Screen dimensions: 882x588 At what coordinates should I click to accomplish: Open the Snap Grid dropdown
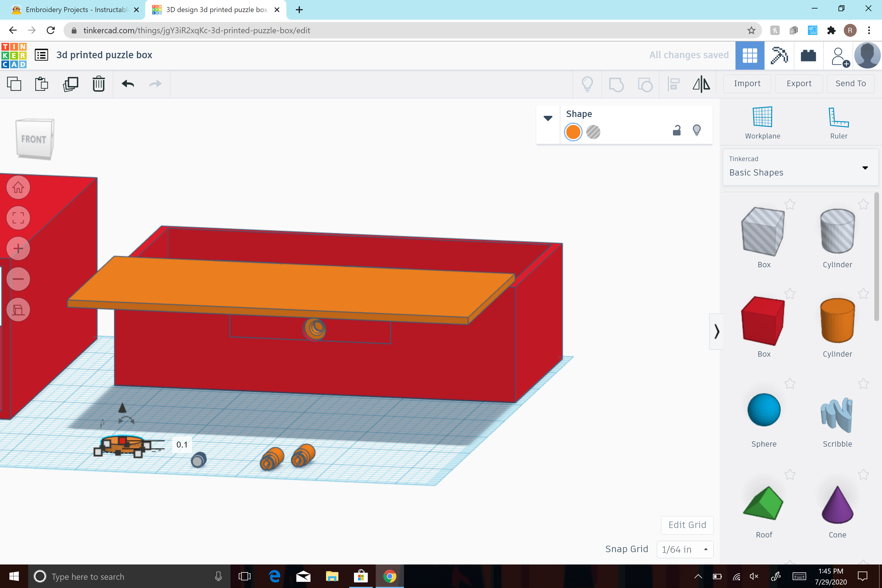(685, 549)
